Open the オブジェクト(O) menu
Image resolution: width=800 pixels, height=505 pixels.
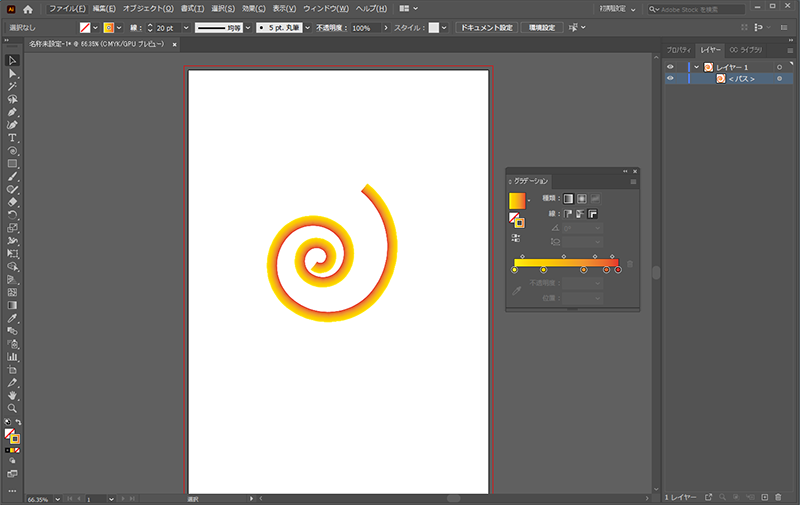(x=148, y=8)
